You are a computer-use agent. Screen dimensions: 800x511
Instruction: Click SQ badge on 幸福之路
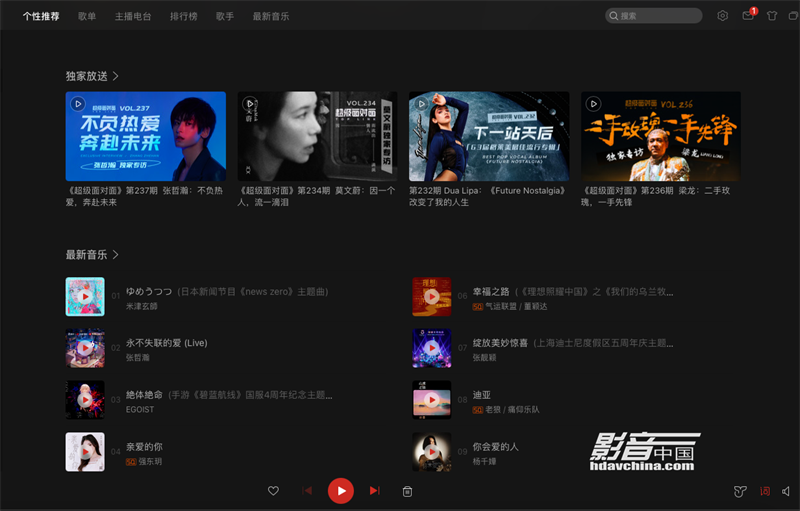(x=478, y=307)
